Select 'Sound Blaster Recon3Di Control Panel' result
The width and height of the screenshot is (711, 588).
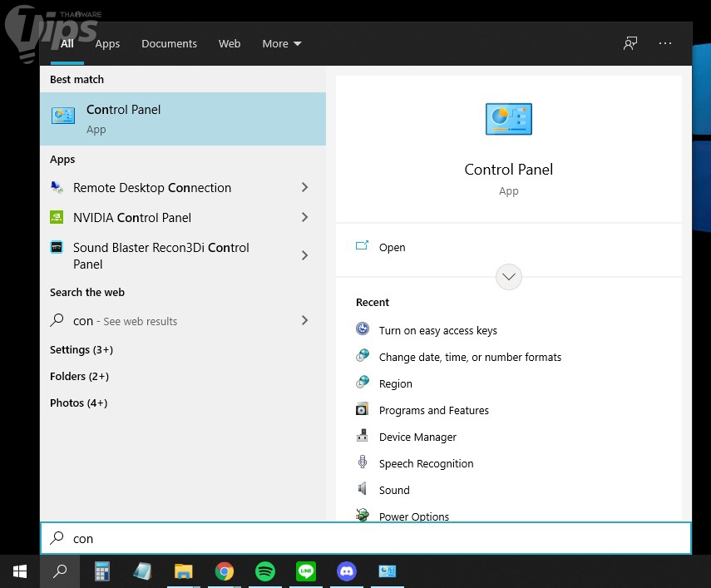(x=161, y=255)
